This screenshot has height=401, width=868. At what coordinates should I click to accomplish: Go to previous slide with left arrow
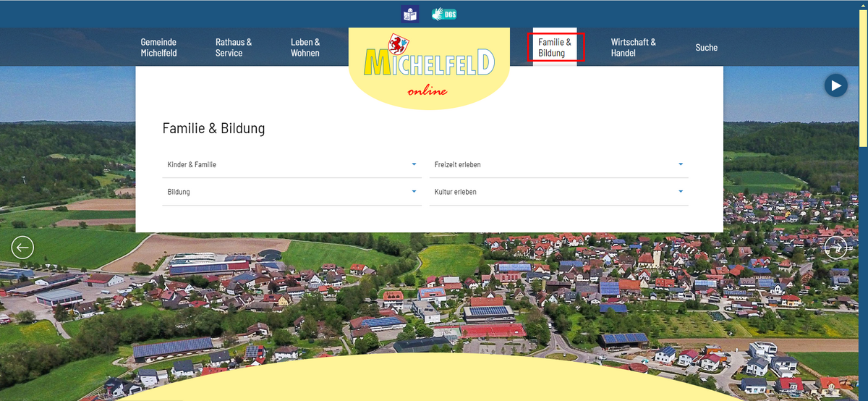click(22, 248)
